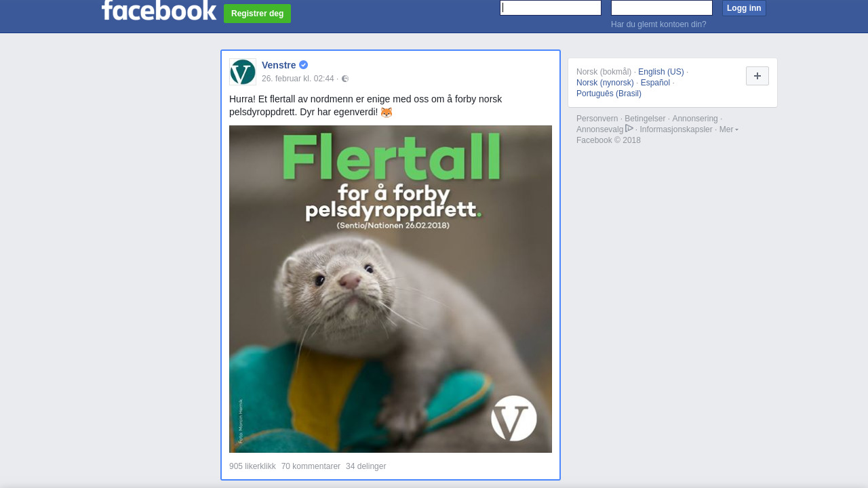View the 70 kommentarer on the post

pos(311,466)
